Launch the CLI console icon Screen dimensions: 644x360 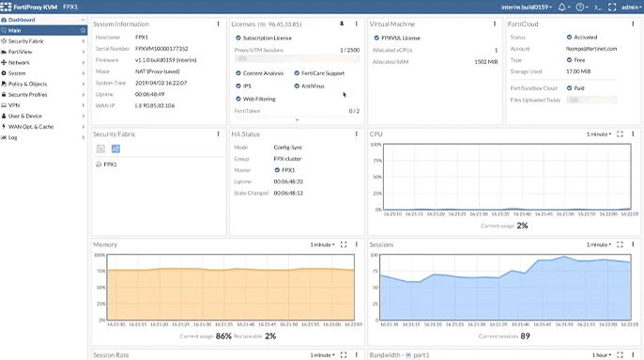click(x=598, y=8)
